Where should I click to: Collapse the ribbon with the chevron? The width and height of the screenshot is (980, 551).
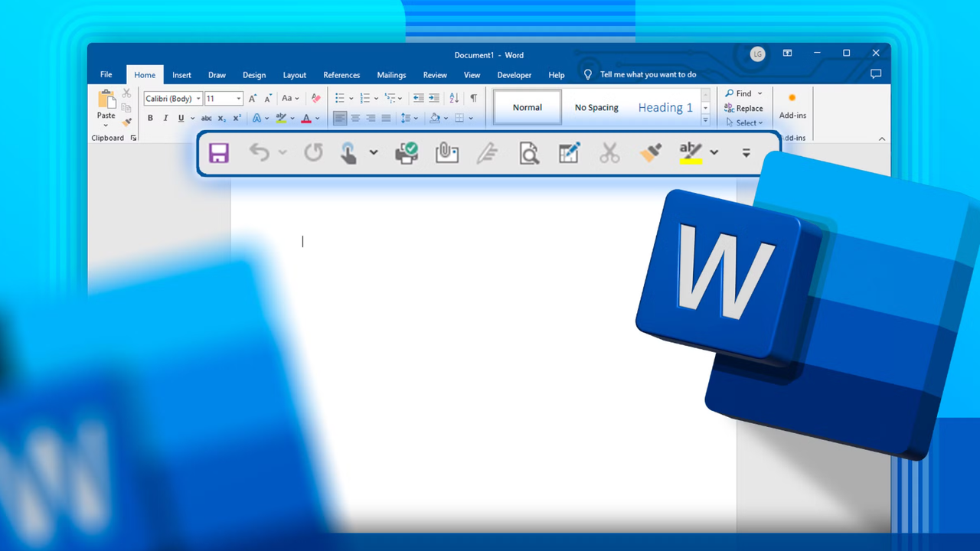882,139
